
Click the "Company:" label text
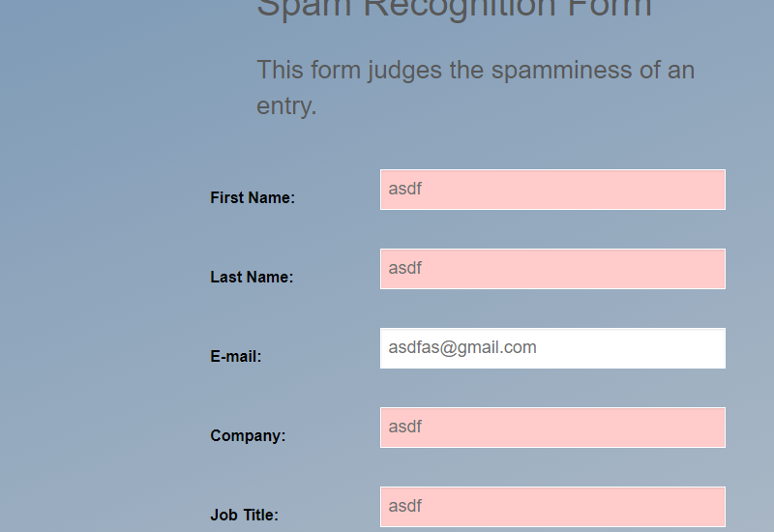tap(248, 435)
